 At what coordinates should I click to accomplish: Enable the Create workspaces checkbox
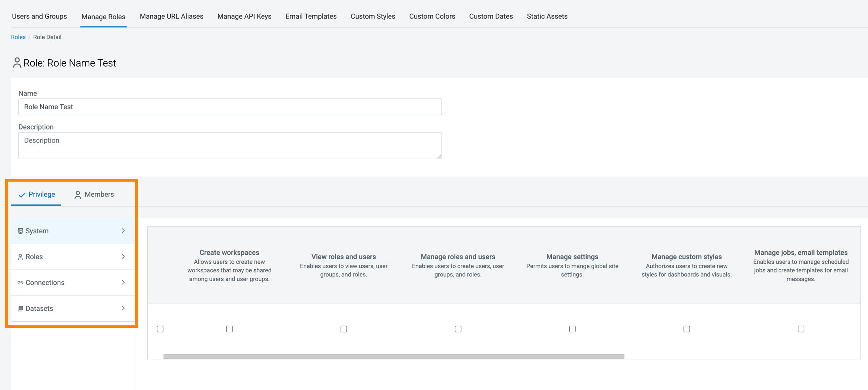229,329
